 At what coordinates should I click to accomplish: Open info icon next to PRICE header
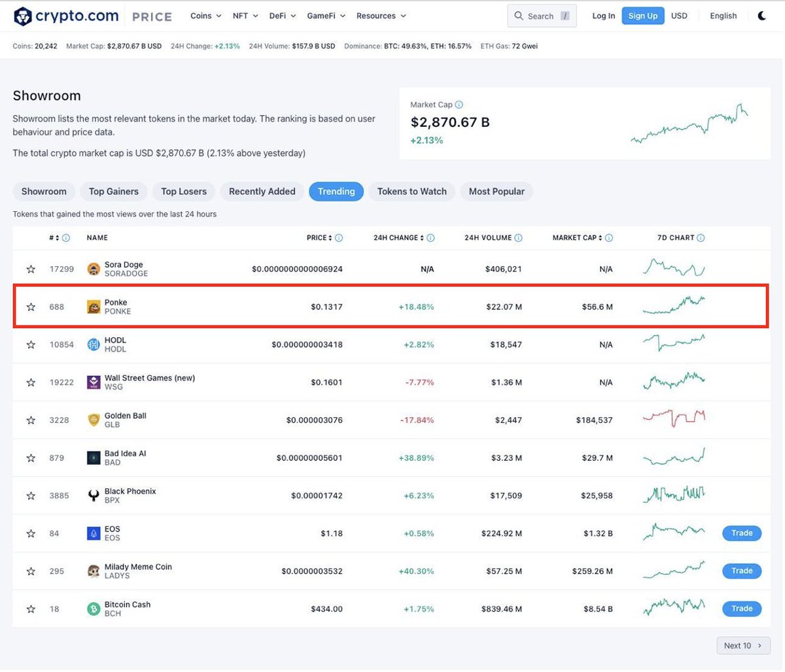click(x=339, y=238)
